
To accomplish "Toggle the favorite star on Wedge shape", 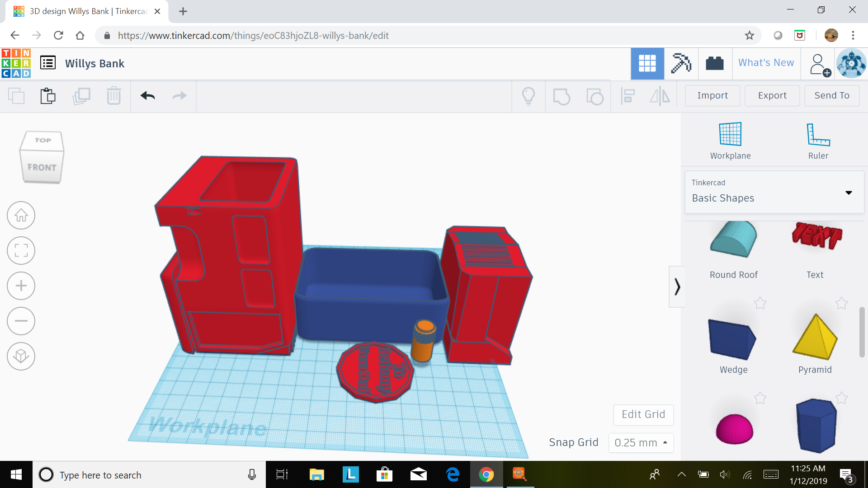I will point(760,303).
